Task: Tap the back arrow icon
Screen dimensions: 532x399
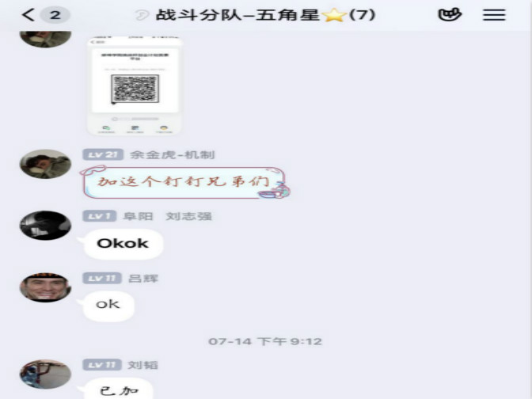Action: click(x=28, y=15)
